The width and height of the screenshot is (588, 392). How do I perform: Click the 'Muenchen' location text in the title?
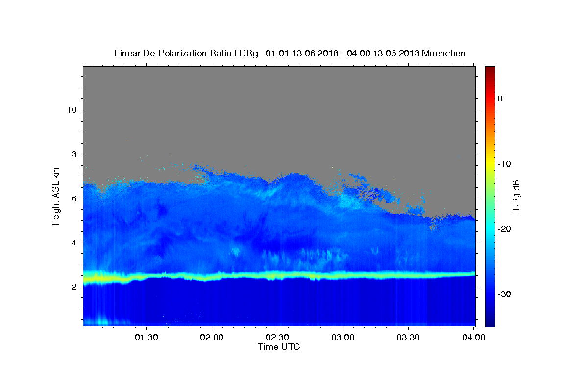coord(443,53)
